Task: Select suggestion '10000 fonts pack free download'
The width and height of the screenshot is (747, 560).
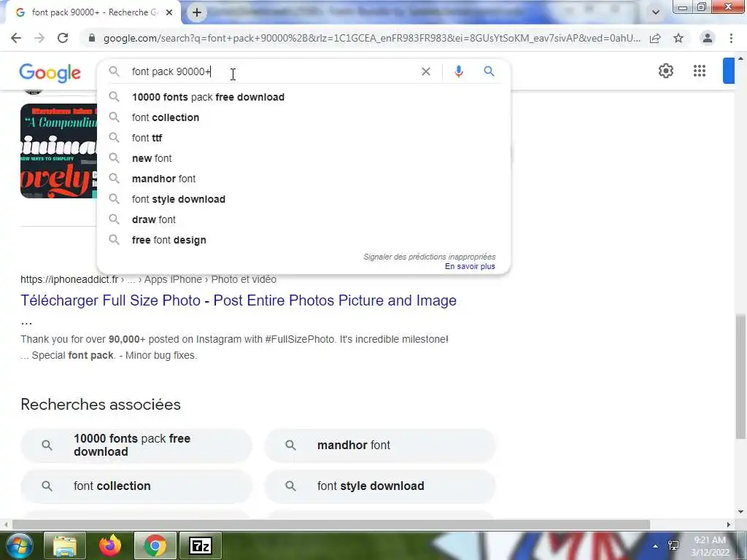Action: pyautogui.click(x=303, y=97)
